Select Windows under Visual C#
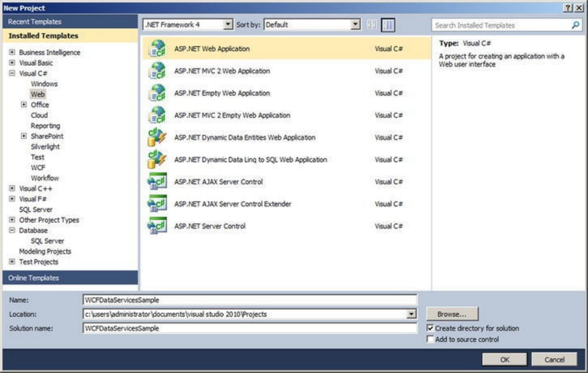588x373 pixels. 44,84
